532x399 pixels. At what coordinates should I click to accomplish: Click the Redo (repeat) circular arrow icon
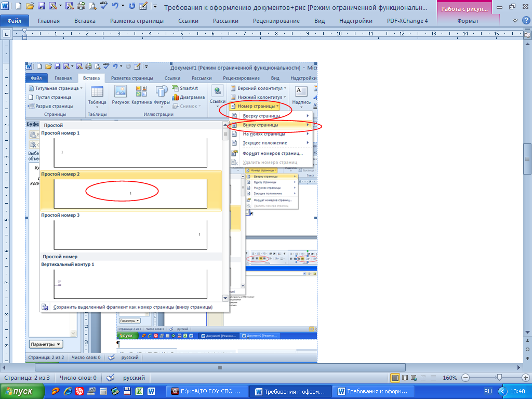pyautogui.click(x=132, y=6)
